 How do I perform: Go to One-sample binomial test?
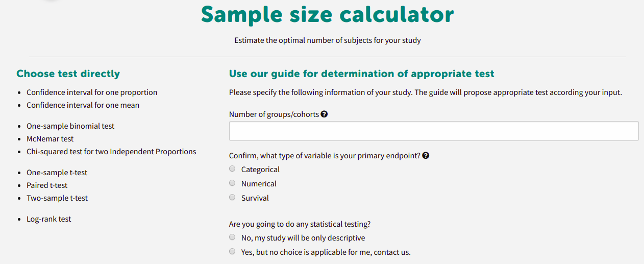pos(70,126)
